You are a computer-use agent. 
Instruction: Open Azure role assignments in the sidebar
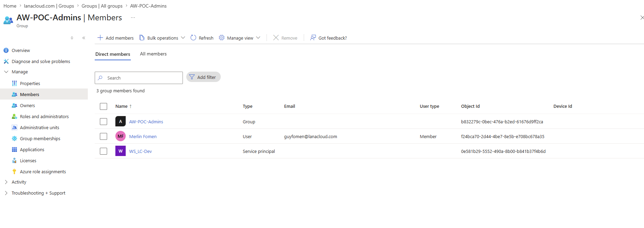click(43, 172)
